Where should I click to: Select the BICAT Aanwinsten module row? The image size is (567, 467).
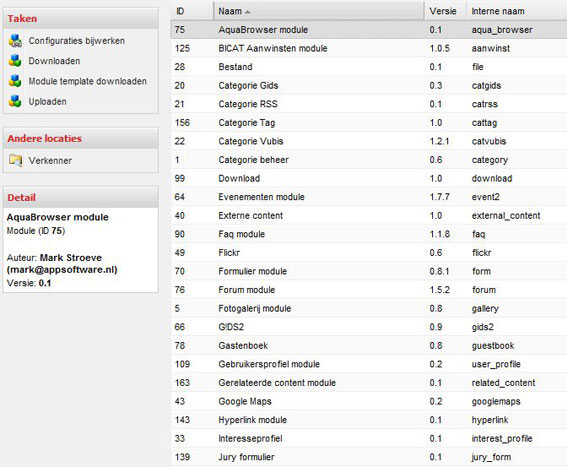point(369,48)
